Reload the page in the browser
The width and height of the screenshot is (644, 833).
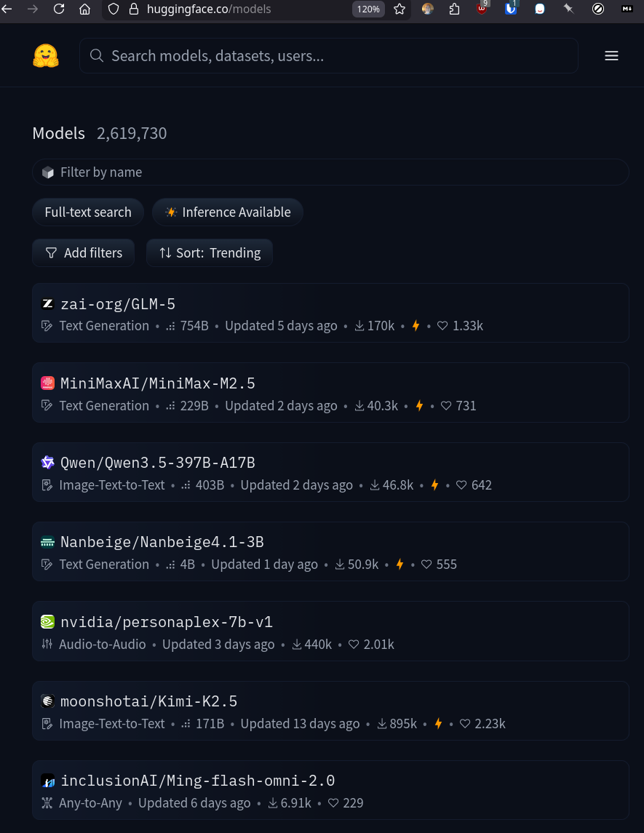tap(59, 9)
